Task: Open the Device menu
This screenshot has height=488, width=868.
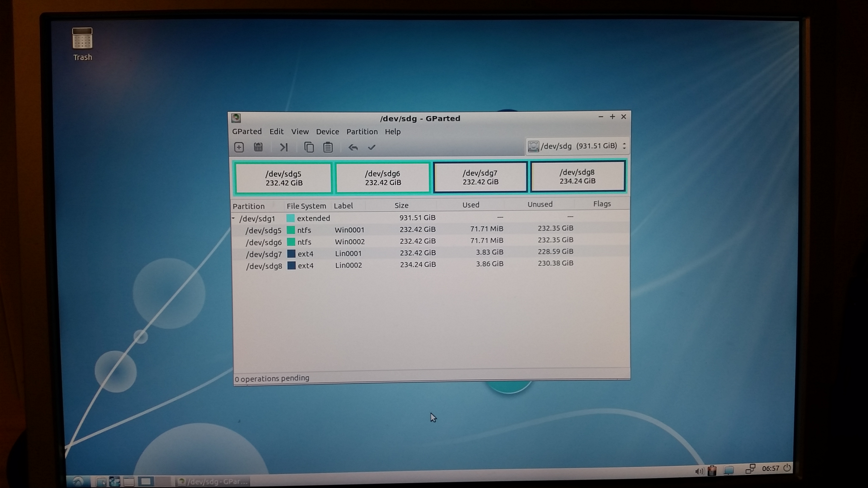Action: [327, 132]
